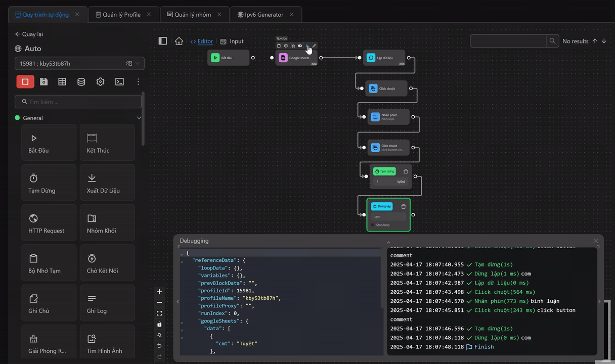Click the zoom in plus canvas control
The image size is (615, 364).
159,292
